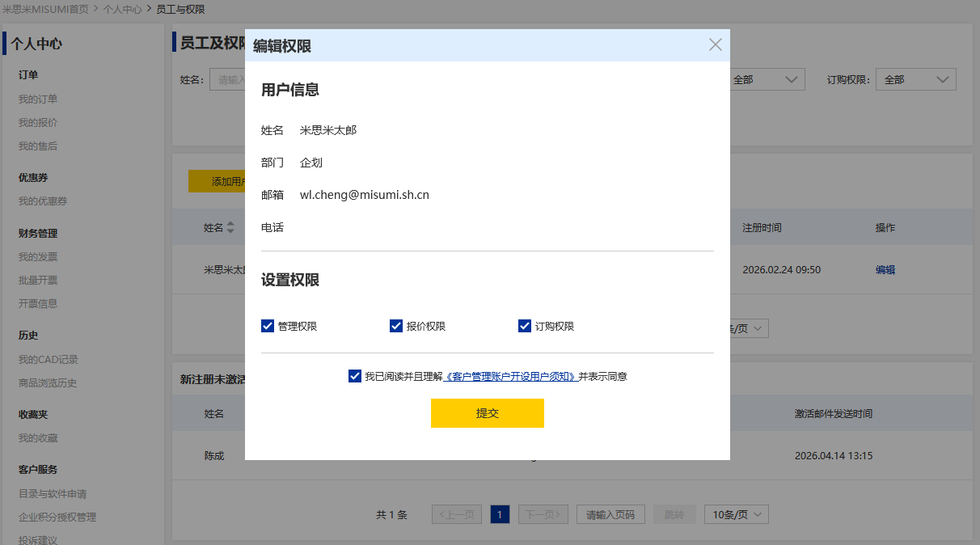
Task: Open 我的CAD记录 in sidebar
Action: [49, 359]
